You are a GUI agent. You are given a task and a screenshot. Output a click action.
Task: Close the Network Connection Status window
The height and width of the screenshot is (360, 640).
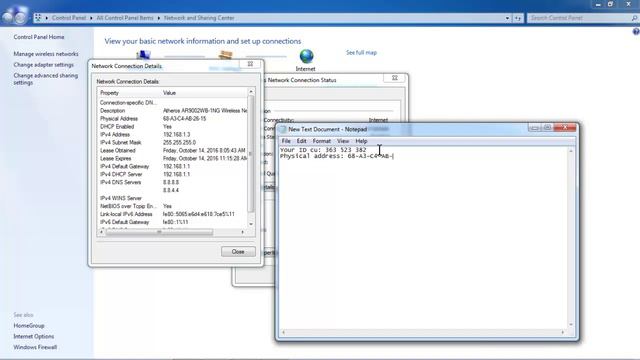(395, 78)
